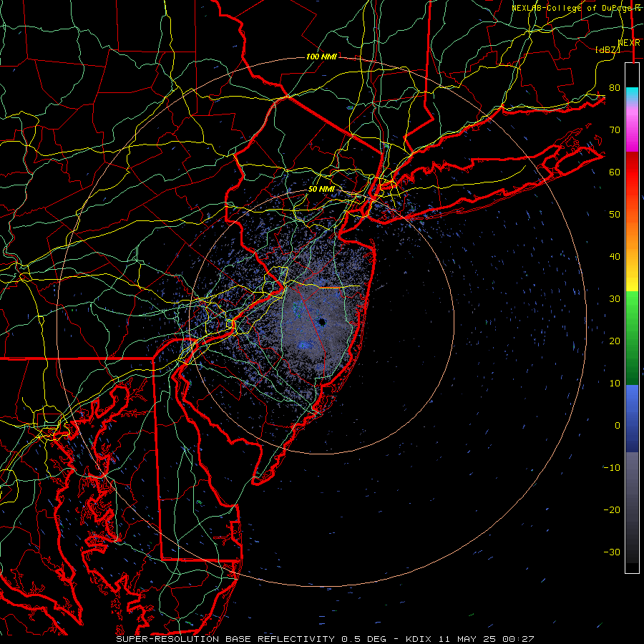Click the "30" value on the dBZ scale
This screenshot has height=644, width=644.
point(615,299)
